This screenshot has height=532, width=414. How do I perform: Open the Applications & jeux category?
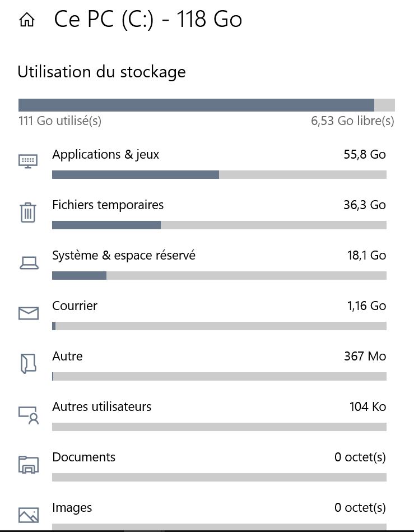(106, 155)
